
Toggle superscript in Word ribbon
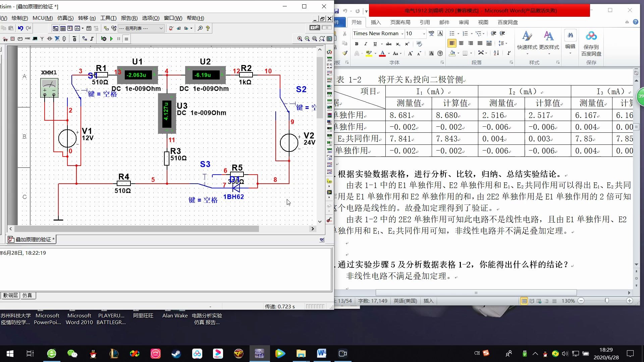[x=407, y=44]
